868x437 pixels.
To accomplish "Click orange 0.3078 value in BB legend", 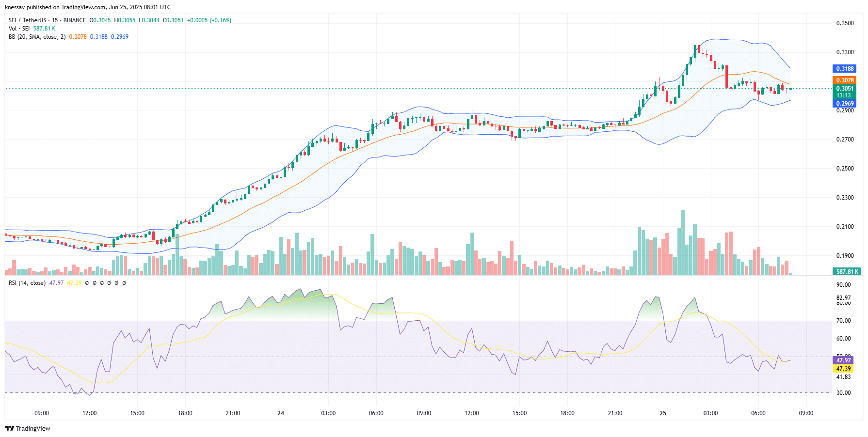I will tap(78, 37).
